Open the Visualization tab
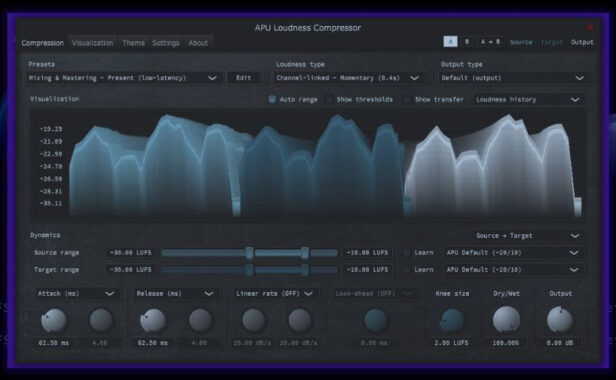Screen dimensions: 616x380 tap(93, 43)
